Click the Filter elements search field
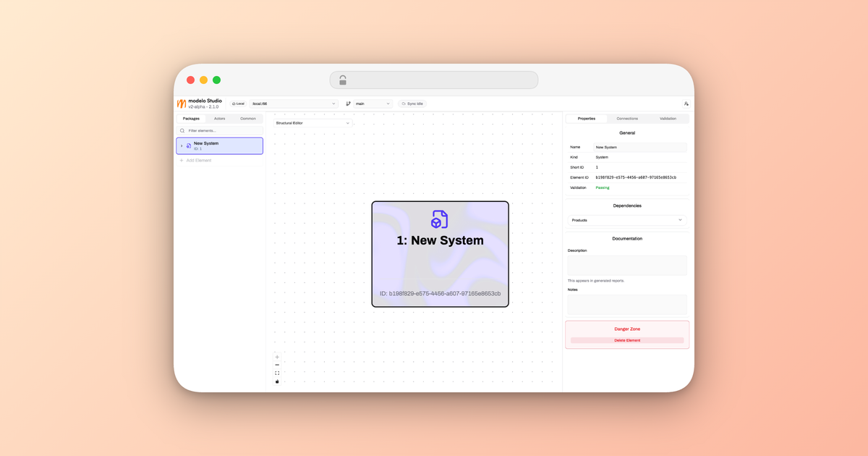Viewport: 868px width, 456px height. 220,131
